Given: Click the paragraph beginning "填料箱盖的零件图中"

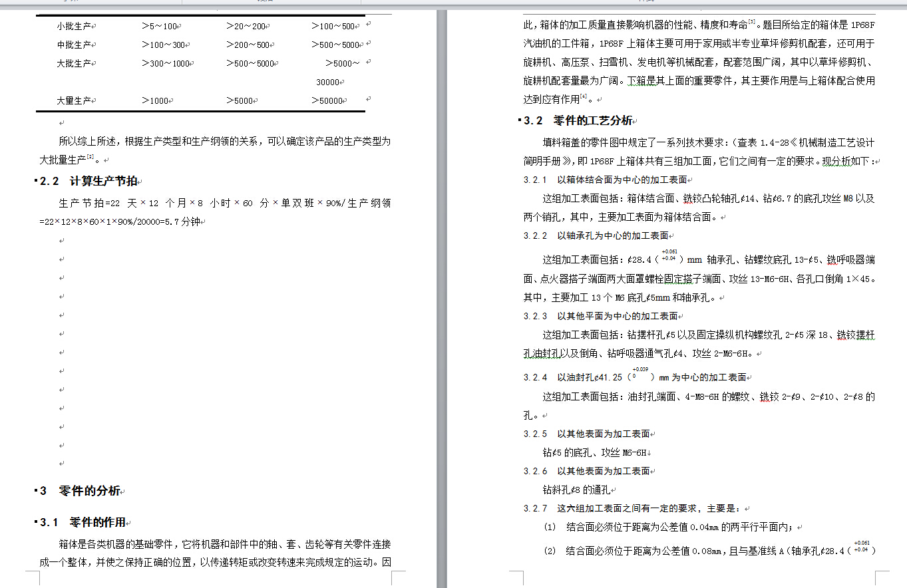Looking at the screenshot, I should (700, 152).
